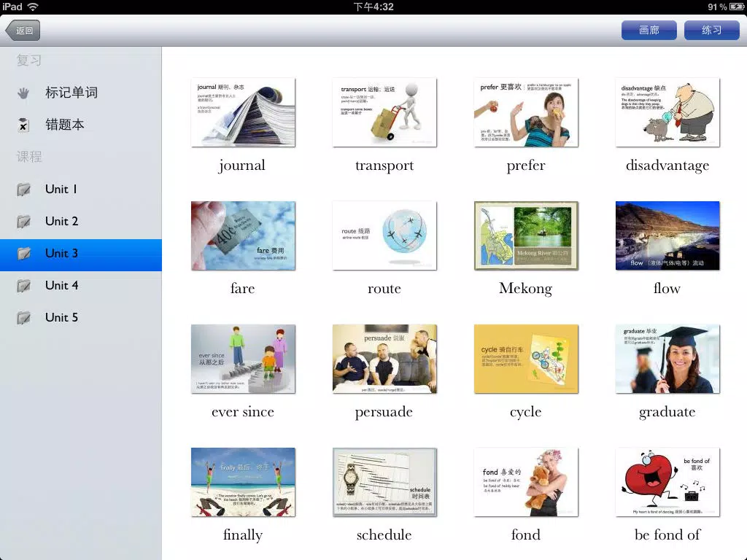747x560 pixels.
Task: Click the word label 'fare'
Action: (242, 289)
